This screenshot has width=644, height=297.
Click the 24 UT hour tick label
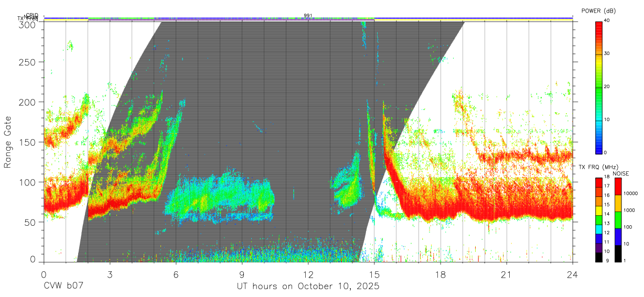[x=573, y=274]
